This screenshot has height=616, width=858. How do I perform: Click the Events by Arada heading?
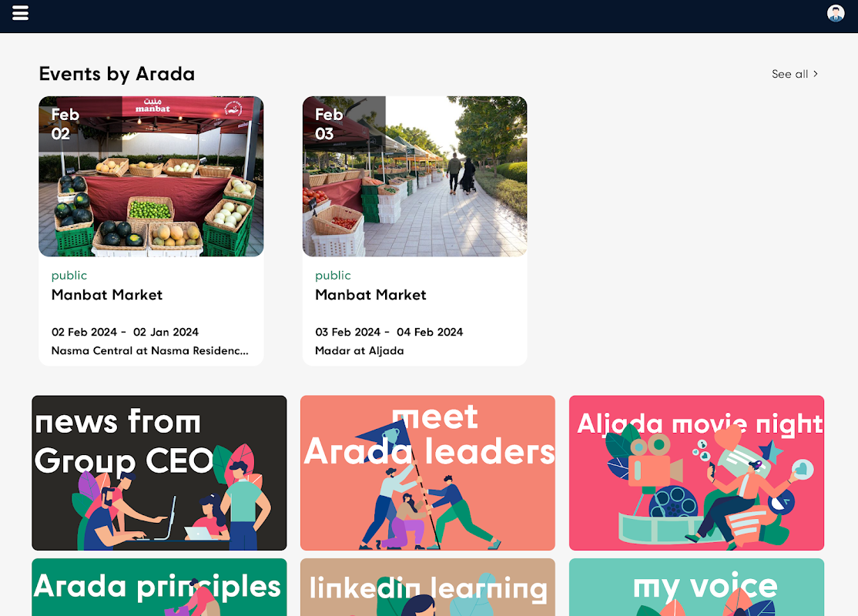point(116,74)
